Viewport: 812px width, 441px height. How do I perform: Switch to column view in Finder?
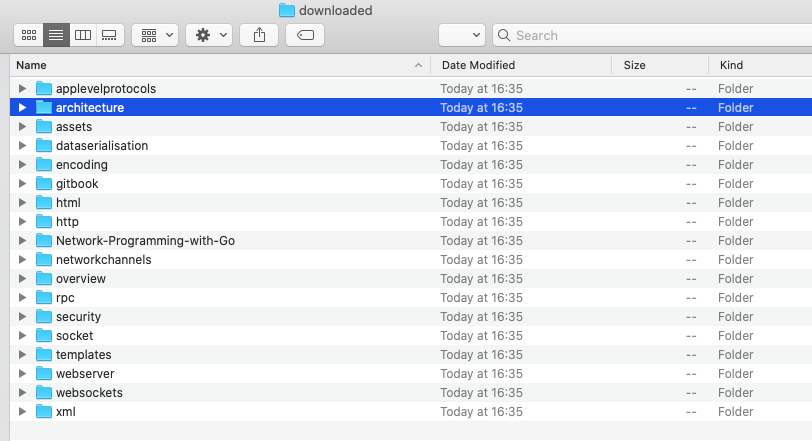[83, 35]
